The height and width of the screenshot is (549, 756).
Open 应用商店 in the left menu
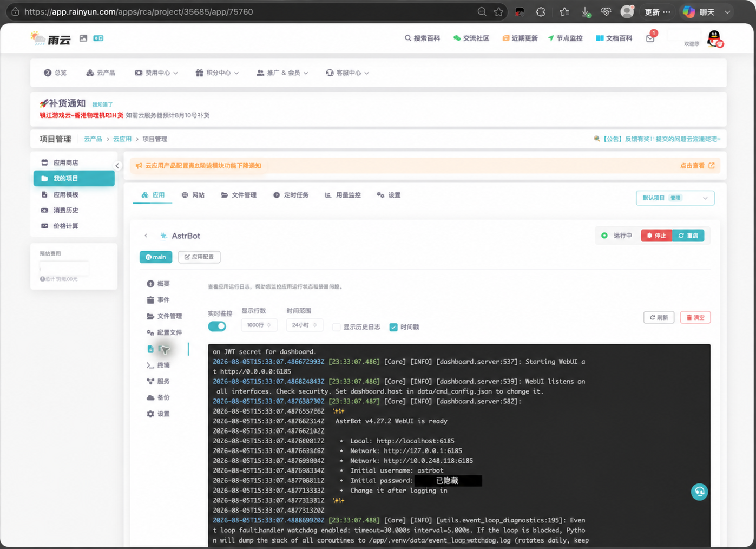tap(74, 162)
